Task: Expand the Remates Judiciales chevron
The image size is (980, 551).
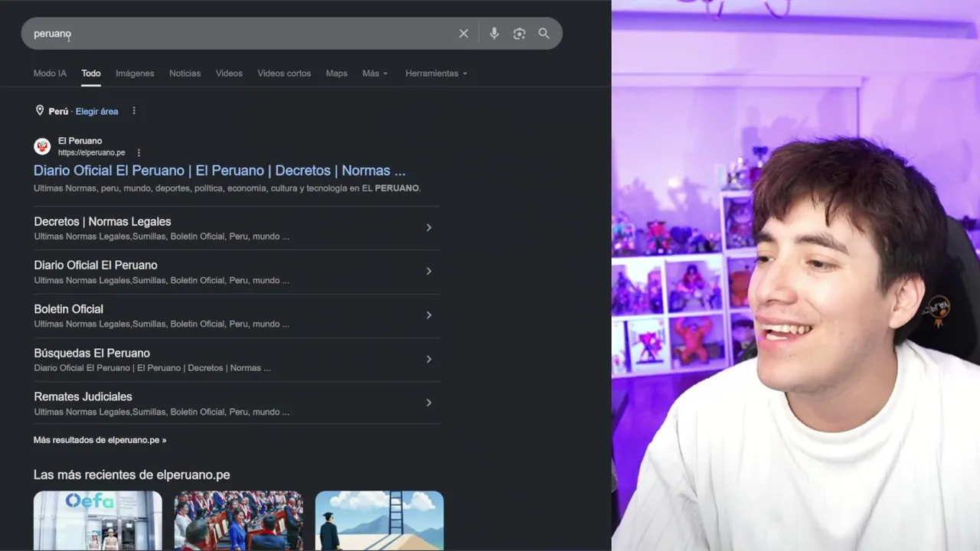Action: point(429,403)
